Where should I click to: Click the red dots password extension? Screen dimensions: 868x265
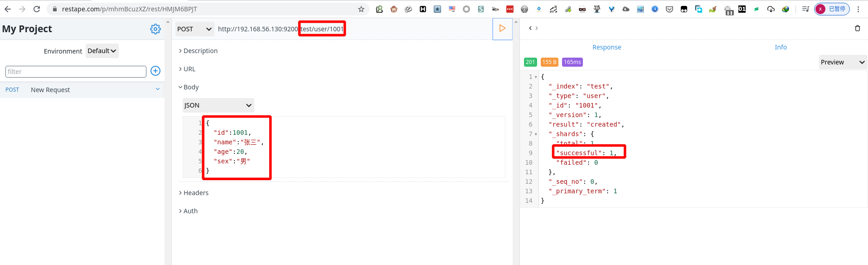click(510, 9)
